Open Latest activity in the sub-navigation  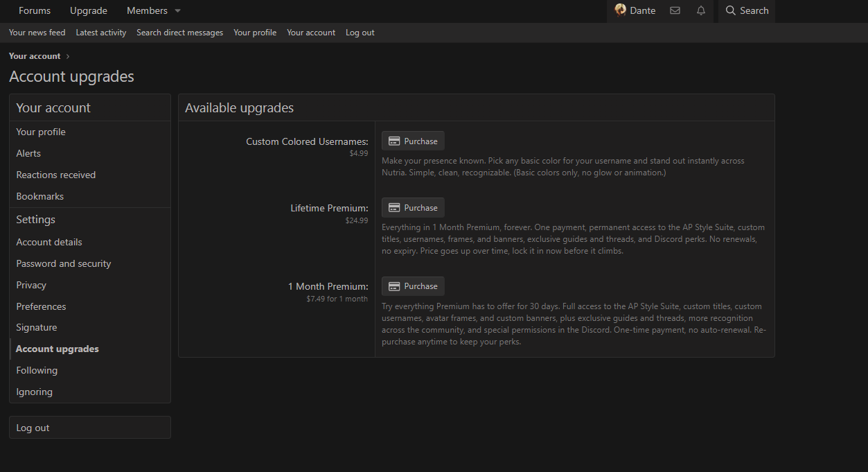tap(101, 33)
